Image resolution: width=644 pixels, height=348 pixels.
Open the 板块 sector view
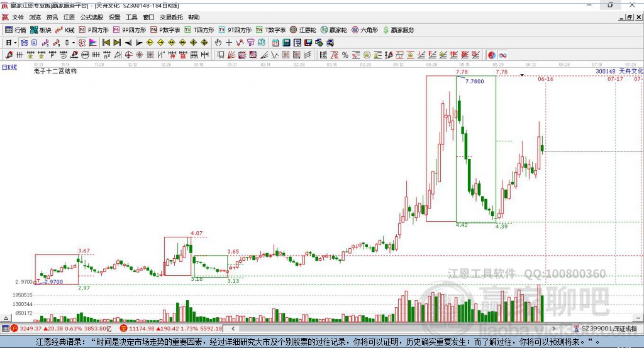41,30
